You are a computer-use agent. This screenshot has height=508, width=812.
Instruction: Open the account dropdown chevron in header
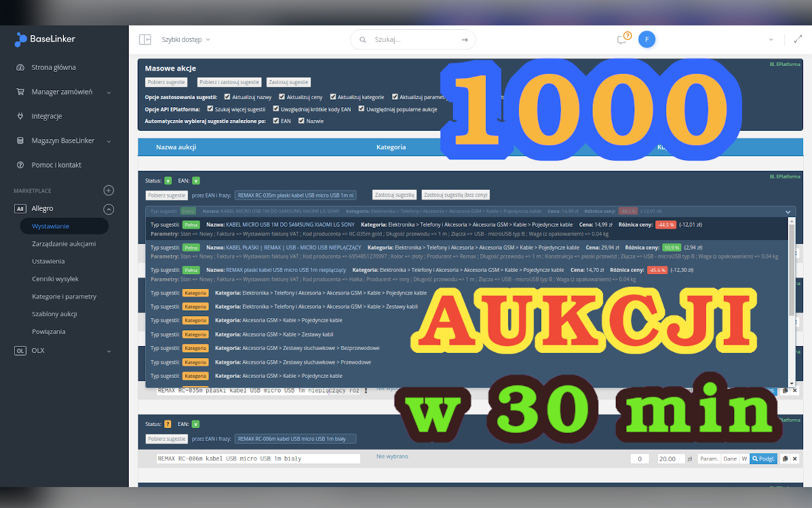[x=771, y=39]
